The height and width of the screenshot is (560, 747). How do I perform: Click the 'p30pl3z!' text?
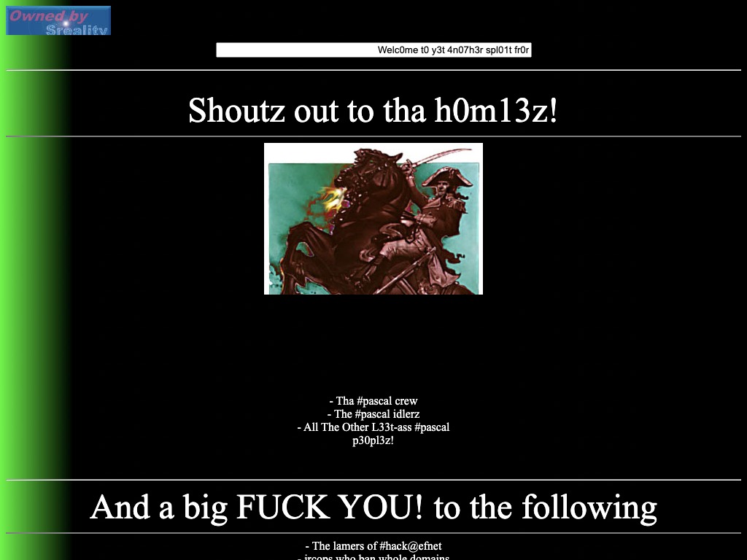373,440
